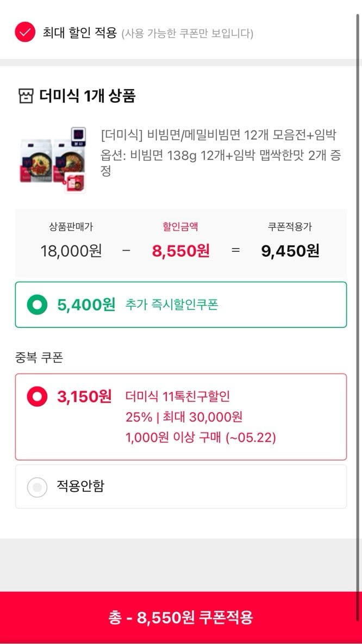Select the green 5,400원 coupon radio button
The width and height of the screenshot is (362, 644).
point(38,305)
